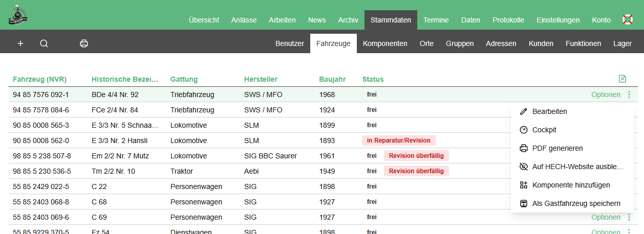This screenshot has width=644, height=234.
Task: Select Als Gastfahrzeug speichern entry
Action: tap(572, 203)
